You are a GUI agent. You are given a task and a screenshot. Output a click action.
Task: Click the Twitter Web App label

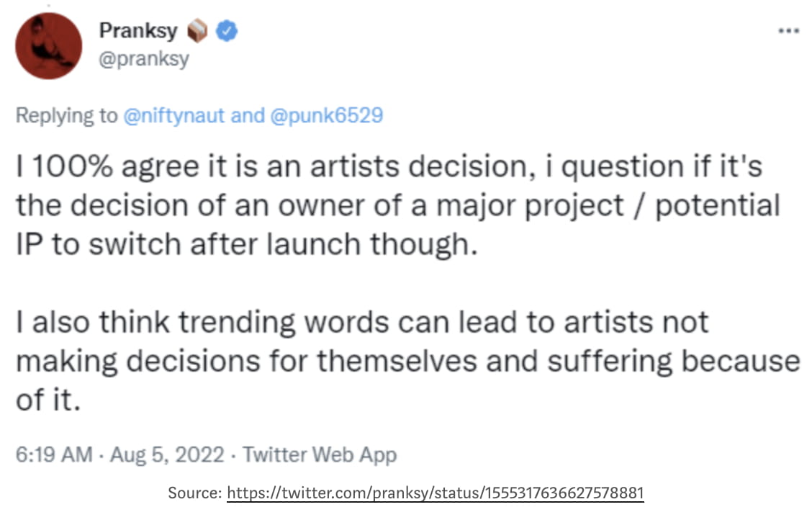(x=319, y=455)
